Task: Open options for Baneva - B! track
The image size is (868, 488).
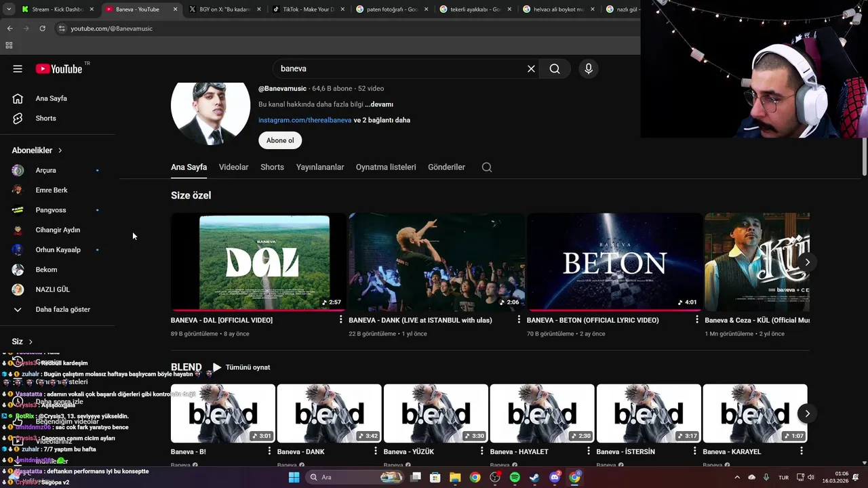Action: (269, 451)
